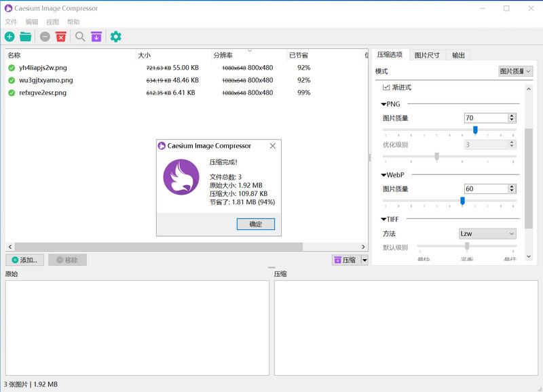Collapse the PNG section triangle
543x392 pixels.
[x=383, y=104]
